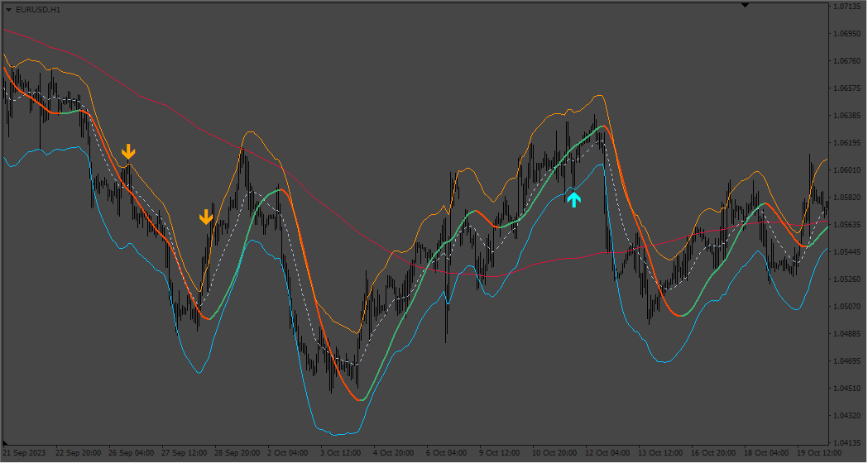Click the 1.07135 price label

click(847, 7)
